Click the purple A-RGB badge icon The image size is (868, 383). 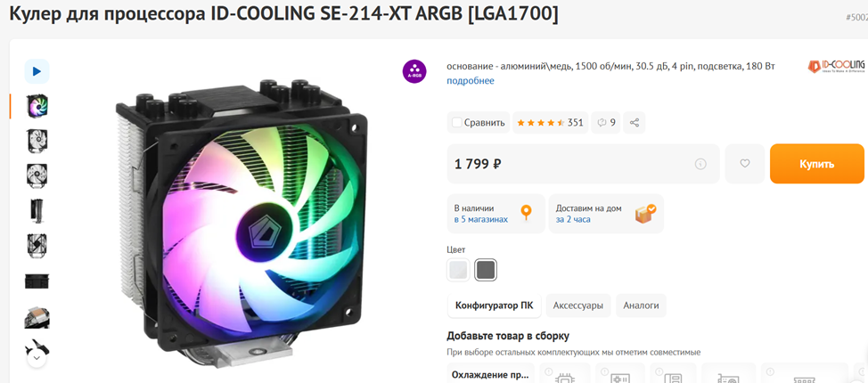click(x=414, y=71)
